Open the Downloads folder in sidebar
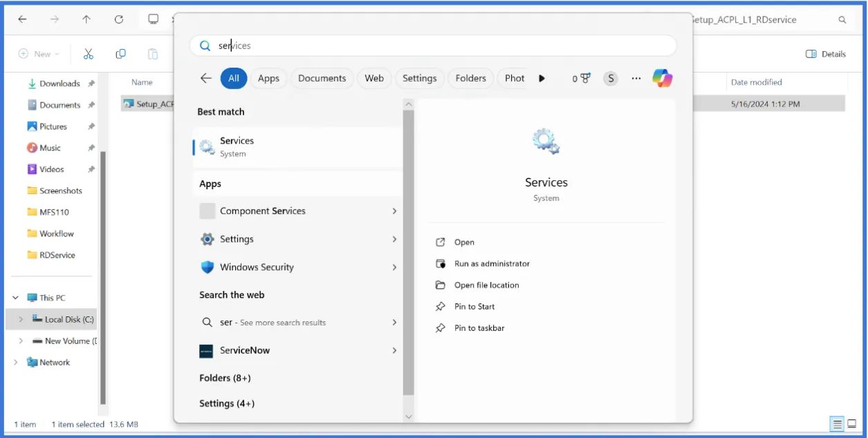The height and width of the screenshot is (438, 868). pyautogui.click(x=59, y=84)
